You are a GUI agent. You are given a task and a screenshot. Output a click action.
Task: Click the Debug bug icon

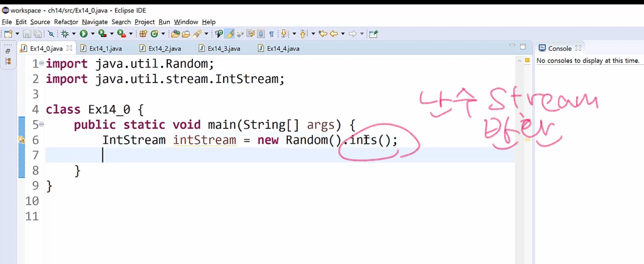click(65, 33)
